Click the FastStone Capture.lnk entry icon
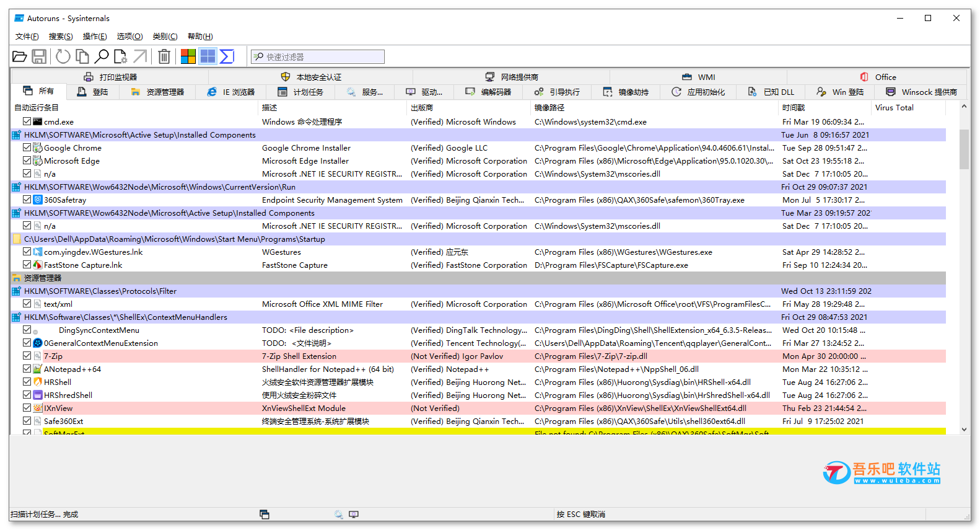 pos(38,265)
